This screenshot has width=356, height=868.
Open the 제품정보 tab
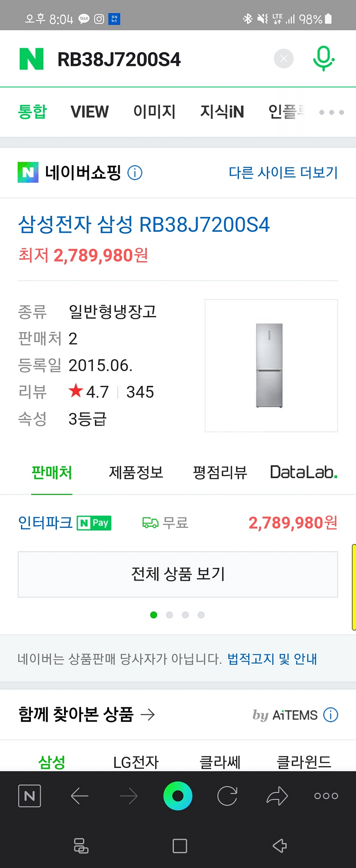click(x=136, y=472)
